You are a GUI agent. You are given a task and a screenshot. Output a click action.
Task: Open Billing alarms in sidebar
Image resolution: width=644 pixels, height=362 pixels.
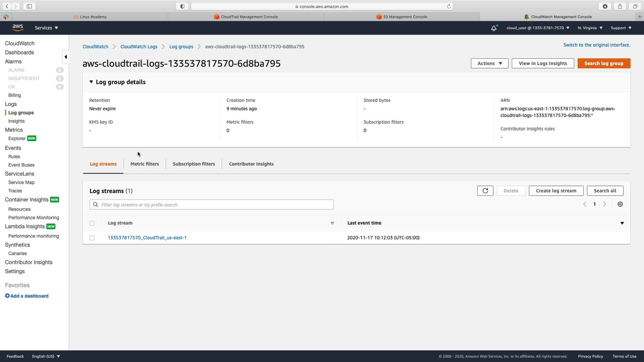tap(14, 95)
